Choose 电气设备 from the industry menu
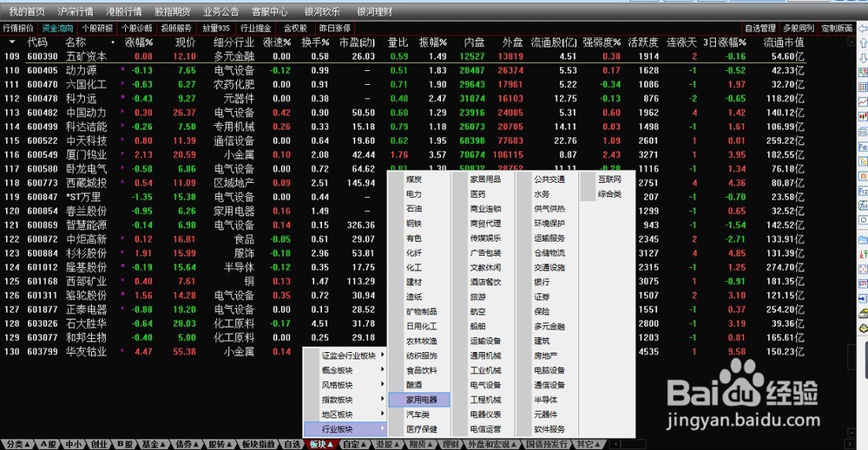Screen dimensions: 868x450 click(x=485, y=385)
